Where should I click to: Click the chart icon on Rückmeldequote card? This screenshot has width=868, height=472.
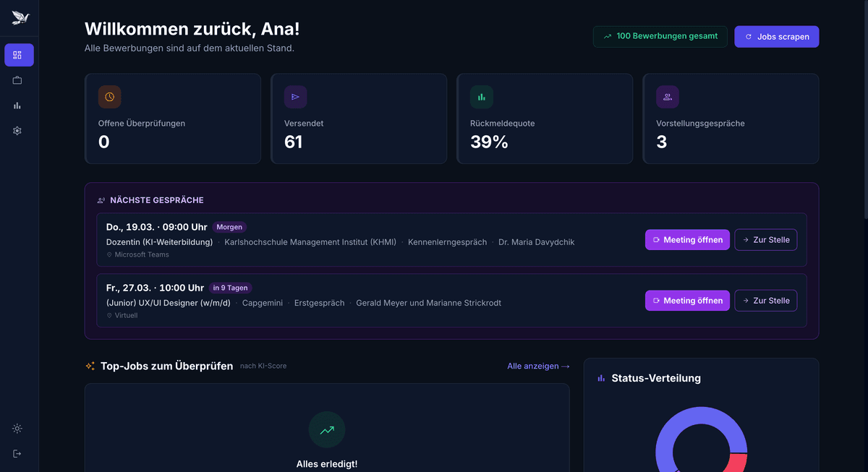tap(481, 97)
